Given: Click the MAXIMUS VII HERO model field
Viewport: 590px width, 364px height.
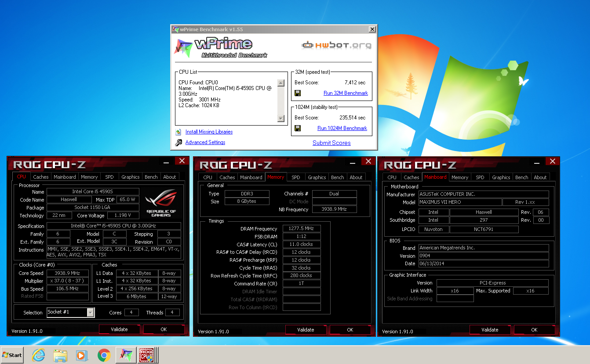Looking at the screenshot, I should tap(460, 202).
